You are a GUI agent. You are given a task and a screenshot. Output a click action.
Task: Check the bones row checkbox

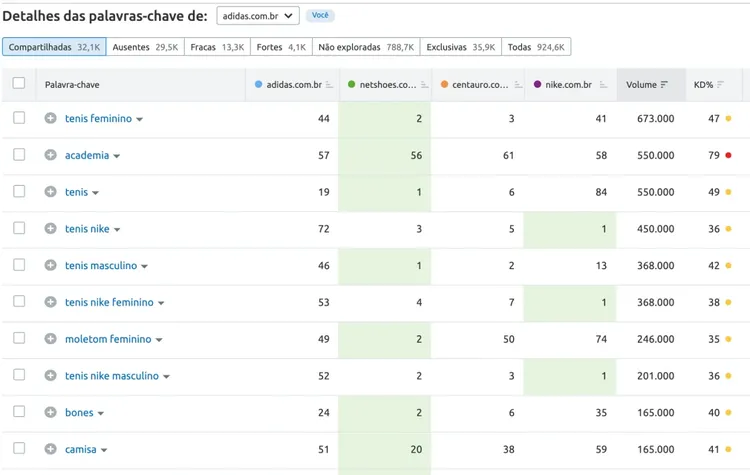(19, 412)
